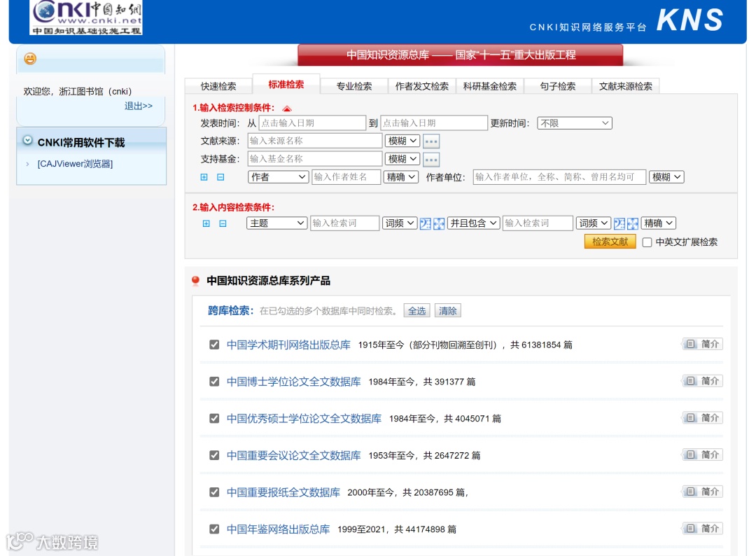Collapse search control conditions red arrow
Screen dimensions: 756x556
287,108
